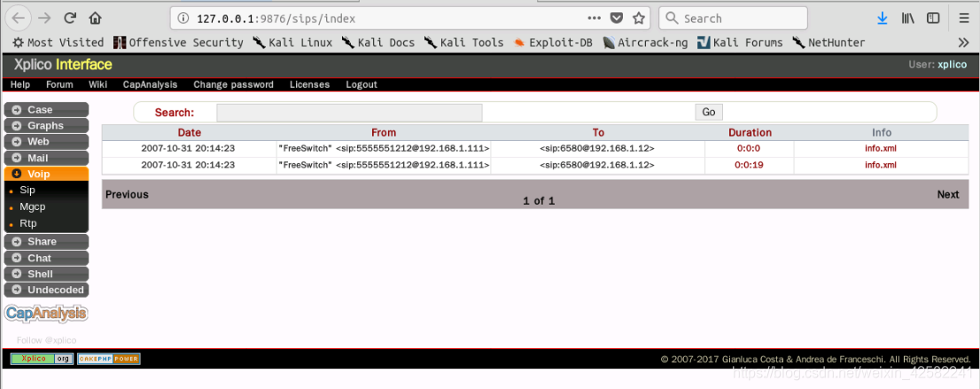Sort by Date column header
The width and height of the screenshot is (980, 389).
tap(190, 133)
